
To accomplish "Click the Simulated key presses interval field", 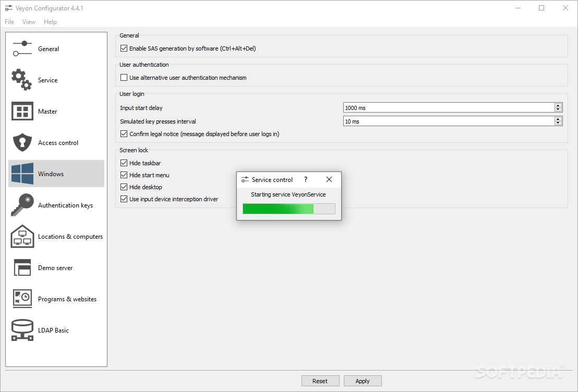I will (449, 121).
